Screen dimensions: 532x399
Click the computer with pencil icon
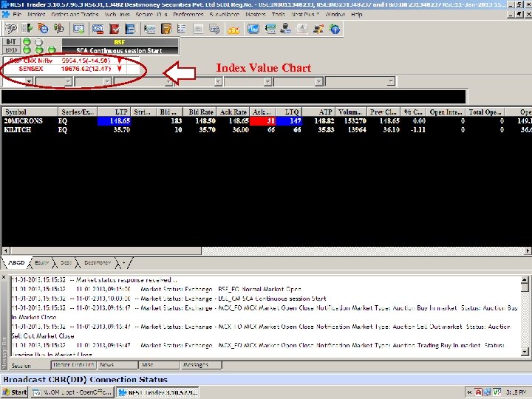318,29
